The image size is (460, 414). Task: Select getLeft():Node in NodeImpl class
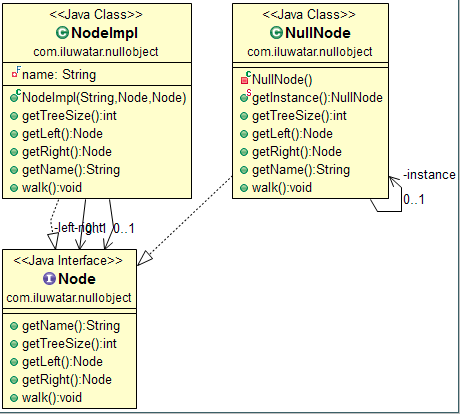(62, 134)
